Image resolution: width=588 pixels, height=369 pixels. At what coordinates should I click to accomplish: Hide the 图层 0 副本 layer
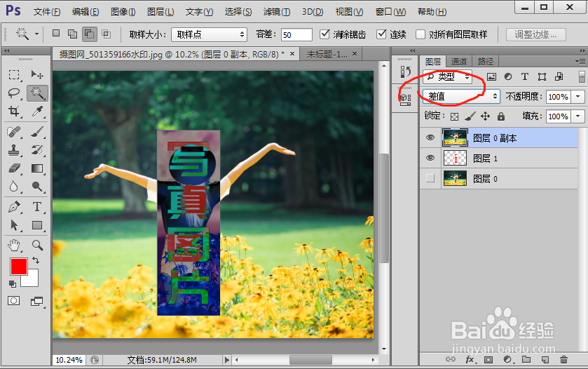[x=430, y=137]
